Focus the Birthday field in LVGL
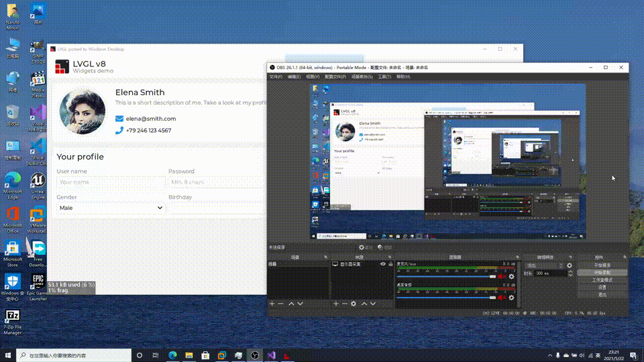The width and height of the screenshot is (644, 362). pos(217,208)
